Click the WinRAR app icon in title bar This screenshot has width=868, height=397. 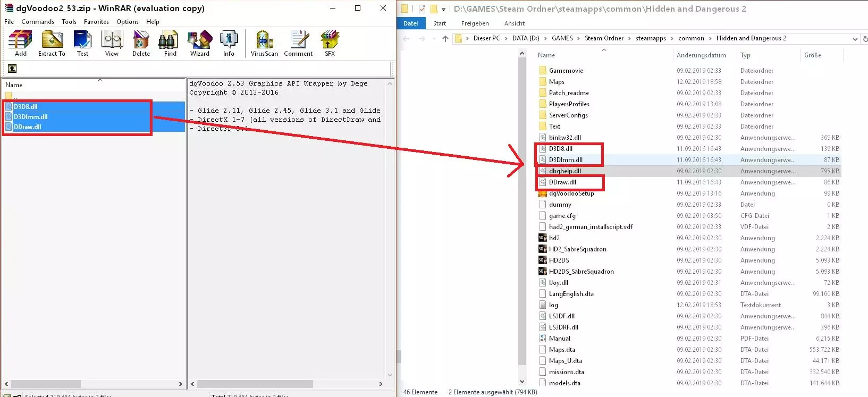point(9,8)
